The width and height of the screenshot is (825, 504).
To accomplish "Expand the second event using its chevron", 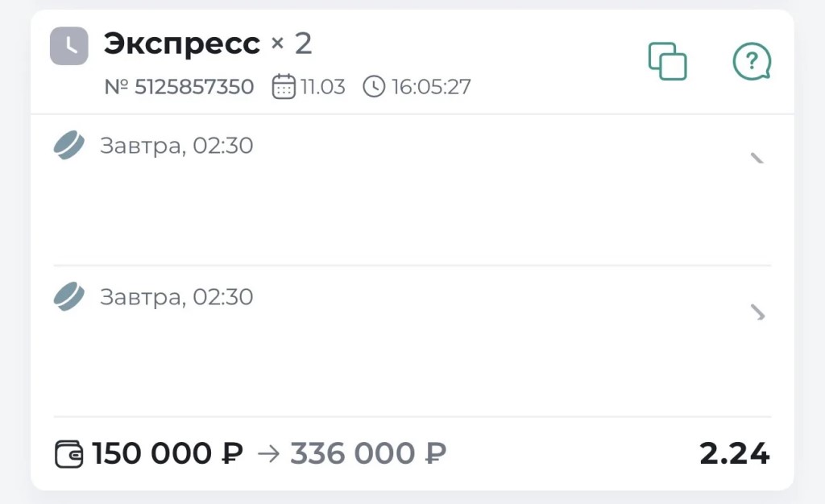I will click(757, 312).
